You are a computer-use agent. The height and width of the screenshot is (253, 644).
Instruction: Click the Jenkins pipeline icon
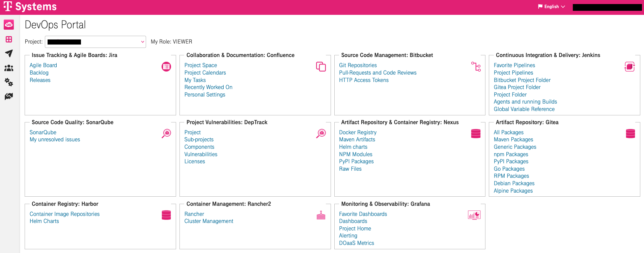point(629,67)
